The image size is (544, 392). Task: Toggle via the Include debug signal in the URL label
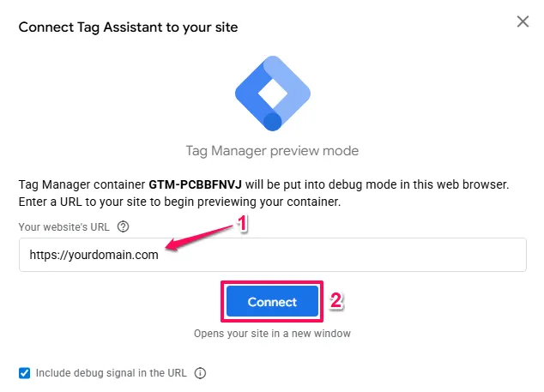pyautogui.click(x=112, y=373)
